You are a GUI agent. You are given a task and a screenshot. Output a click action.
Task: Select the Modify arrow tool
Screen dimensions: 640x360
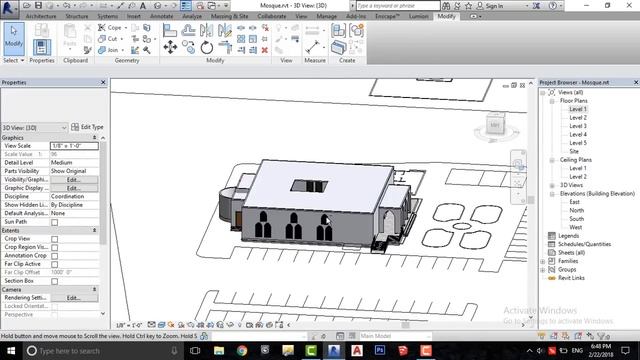(14, 38)
